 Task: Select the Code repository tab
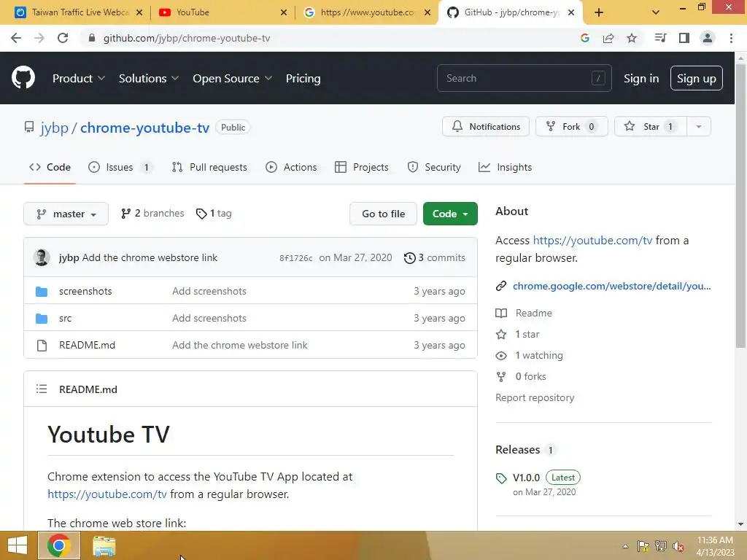tap(50, 167)
